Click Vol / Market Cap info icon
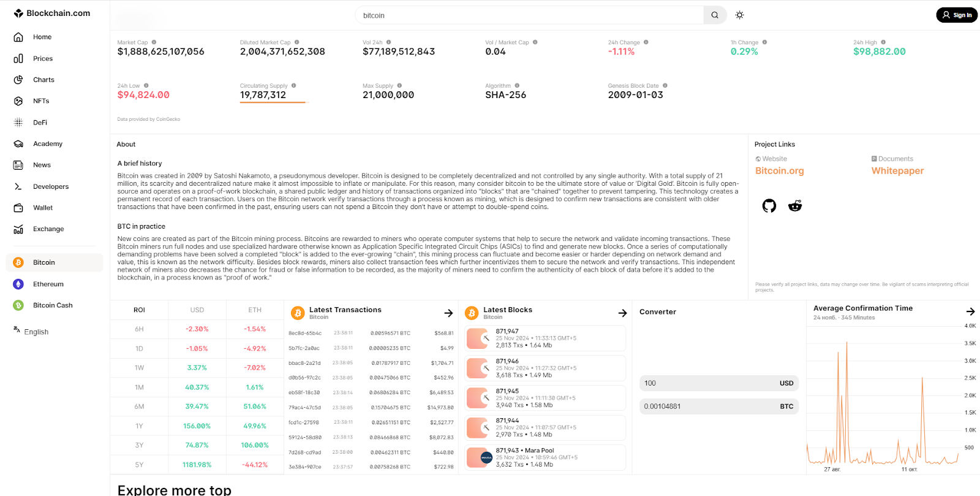Viewport: 980px width, 496px height. click(x=535, y=42)
